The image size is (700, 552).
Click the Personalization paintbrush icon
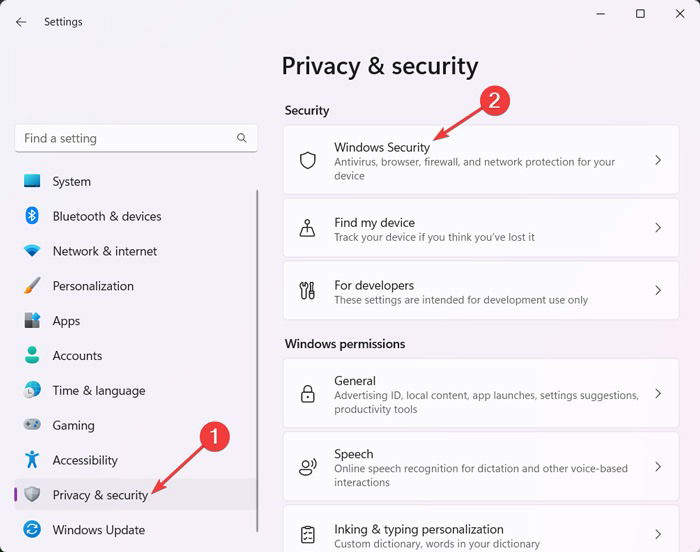32,285
